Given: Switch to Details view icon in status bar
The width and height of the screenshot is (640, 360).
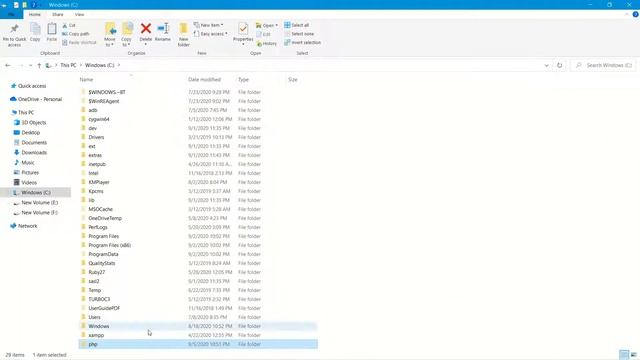Looking at the screenshot, I should click(624, 354).
